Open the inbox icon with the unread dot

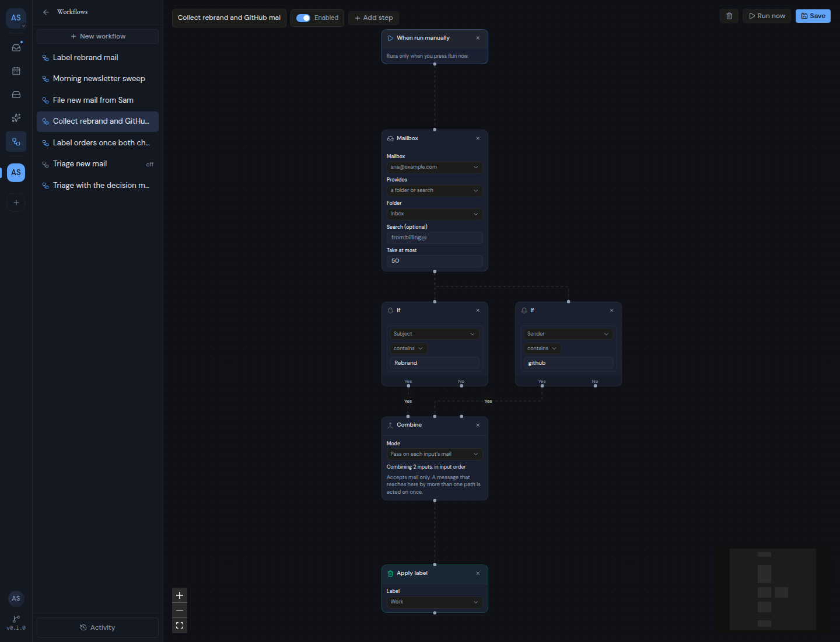point(16,47)
